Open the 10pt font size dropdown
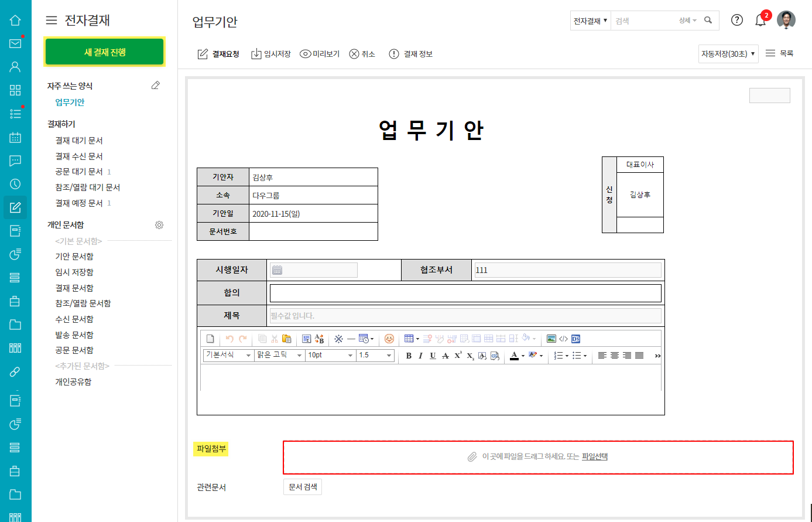 (331, 355)
